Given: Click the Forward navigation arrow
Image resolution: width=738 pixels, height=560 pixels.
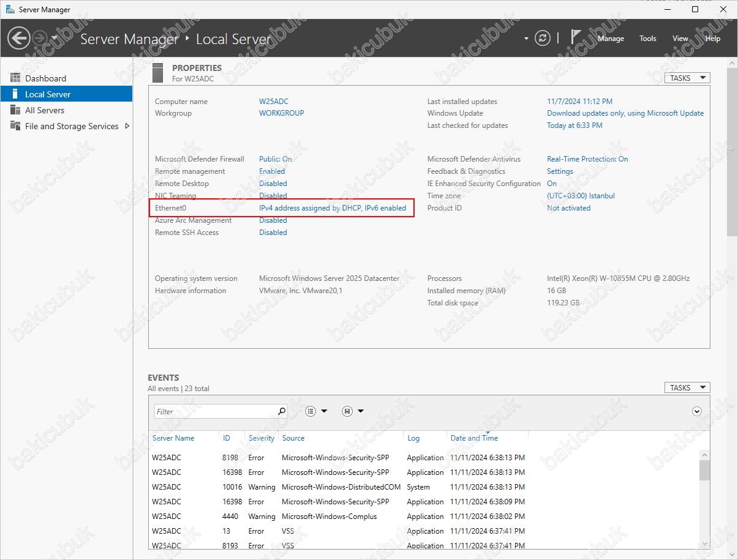Looking at the screenshot, I should (x=40, y=38).
